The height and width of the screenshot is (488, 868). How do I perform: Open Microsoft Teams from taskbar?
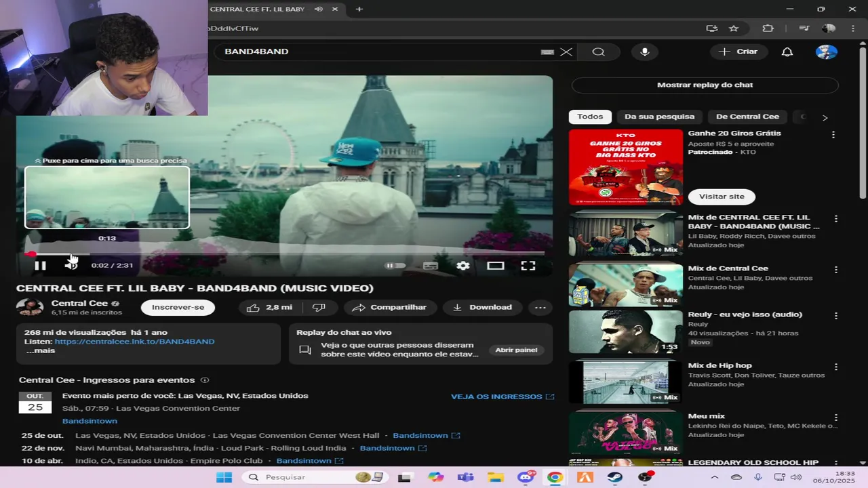point(465,477)
